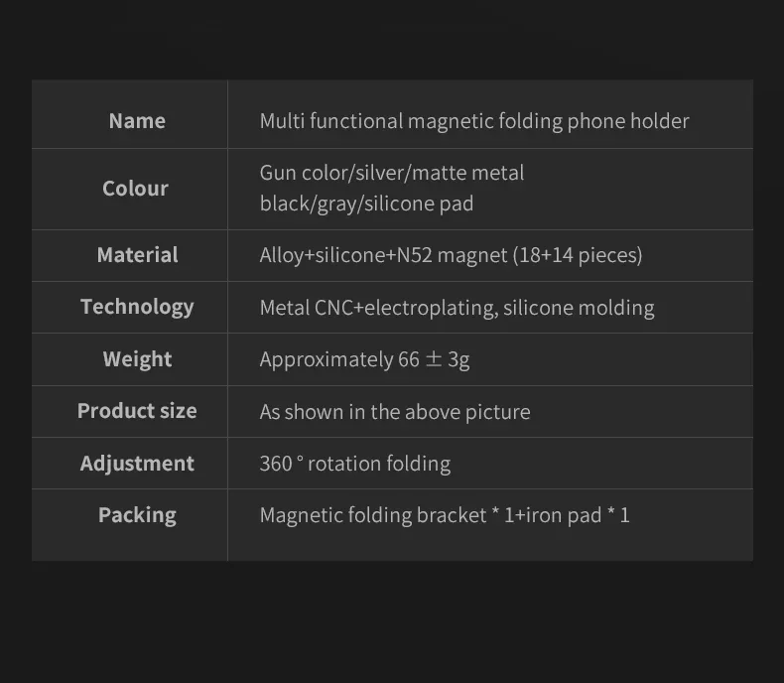This screenshot has height=683, width=784.
Task: Select the 'black/gray/silicone pad' line
Action: click(x=366, y=204)
